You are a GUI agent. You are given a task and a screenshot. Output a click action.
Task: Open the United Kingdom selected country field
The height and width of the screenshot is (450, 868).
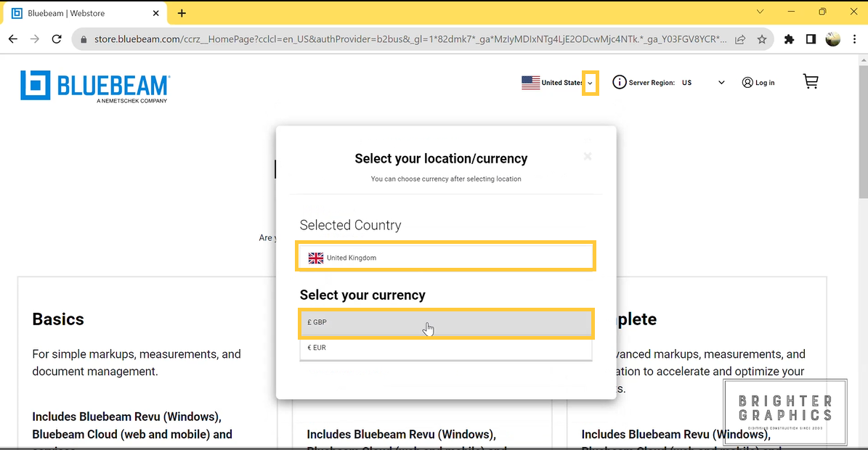[x=445, y=258]
